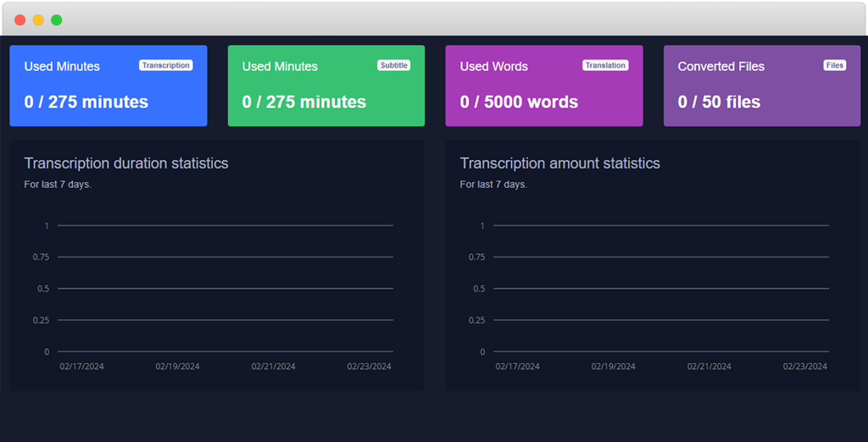The width and height of the screenshot is (868, 442).
Task: Open the "0 / 50 files" usage value
Action: 719,102
